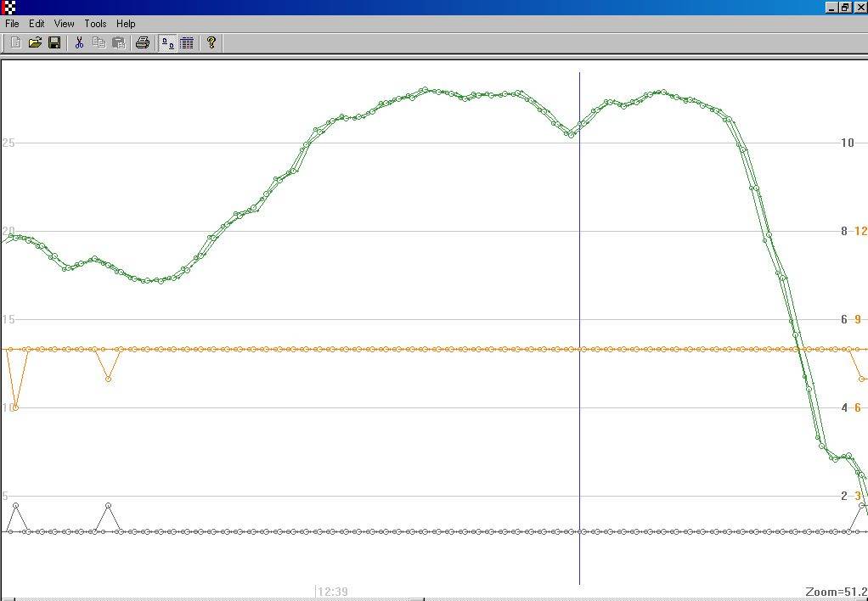This screenshot has height=601, width=868.
Task: Switch to table view via grid icon
Action: pos(187,42)
